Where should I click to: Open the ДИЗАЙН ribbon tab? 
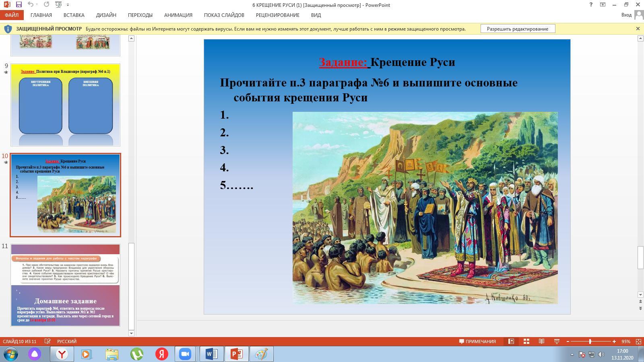[106, 15]
